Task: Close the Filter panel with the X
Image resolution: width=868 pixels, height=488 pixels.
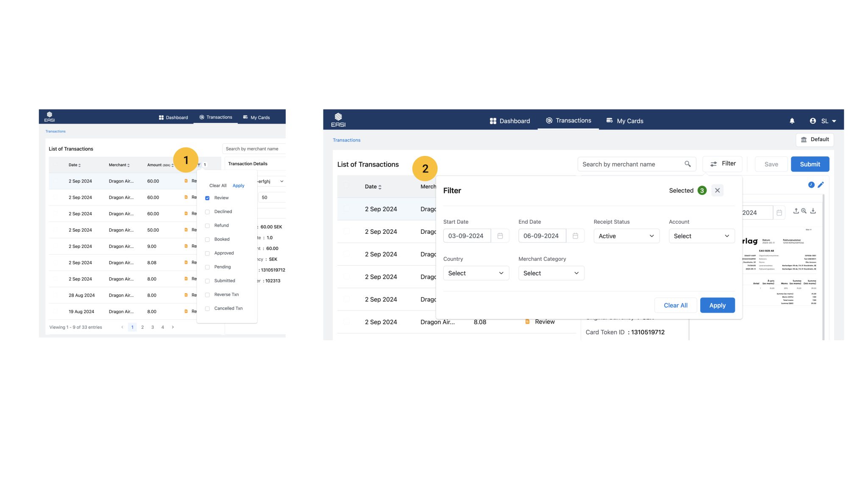Action: coord(717,191)
